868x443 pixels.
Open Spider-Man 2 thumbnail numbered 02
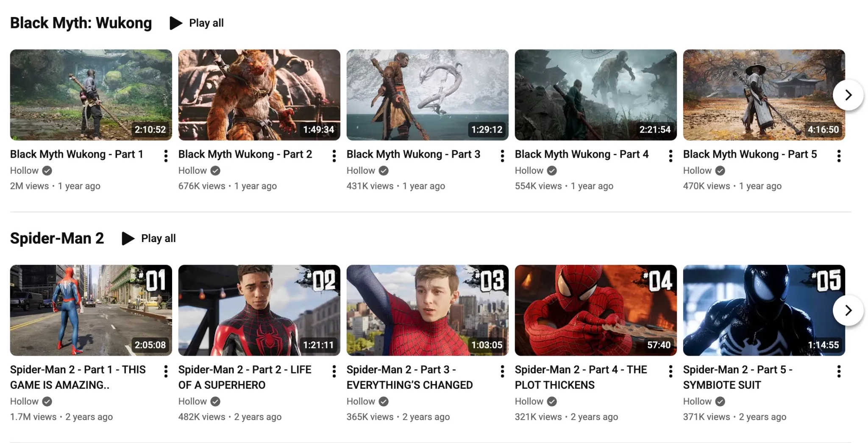point(259,310)
